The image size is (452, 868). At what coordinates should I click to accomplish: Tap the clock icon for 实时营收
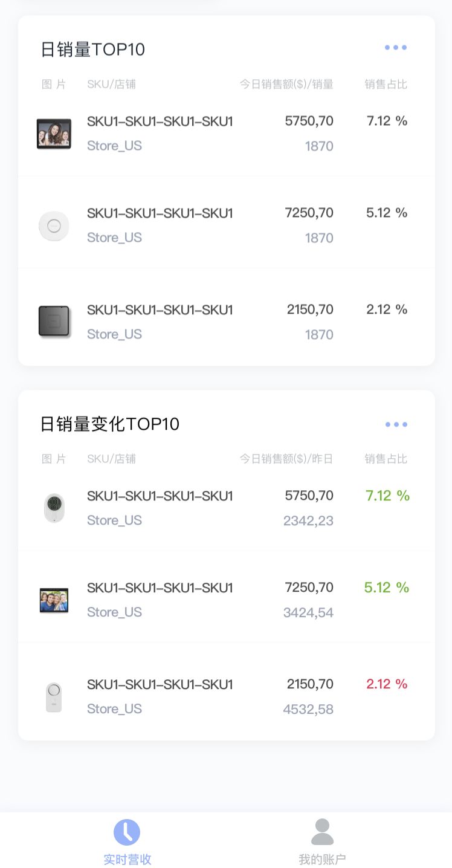(127, 832)
